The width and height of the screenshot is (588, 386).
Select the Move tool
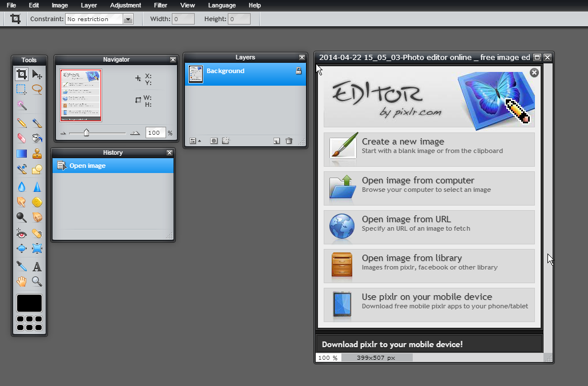[37, 74]
